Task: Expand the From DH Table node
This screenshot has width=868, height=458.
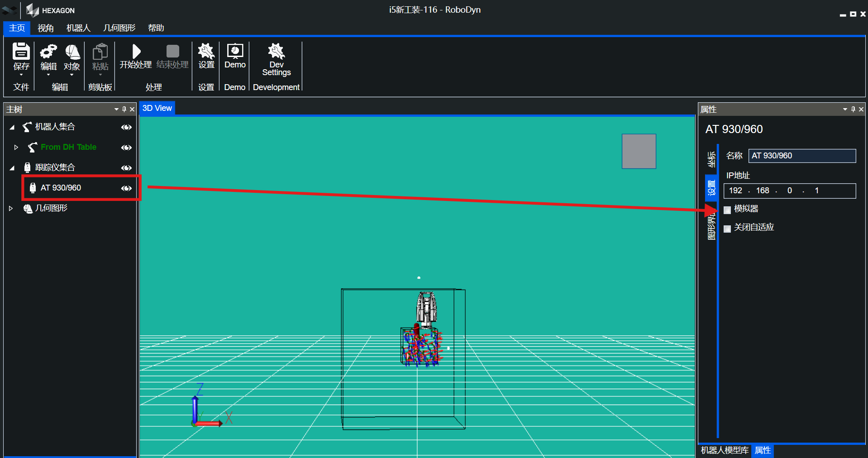Action: tap(16, 147)
